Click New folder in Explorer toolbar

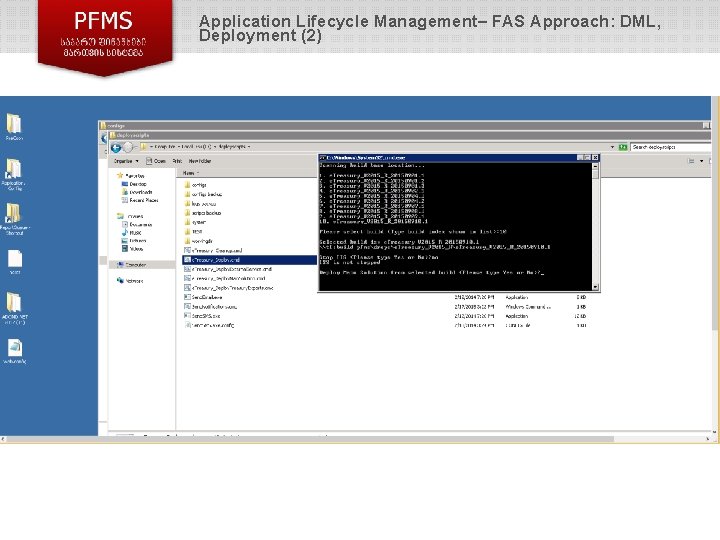pos(200,161)
